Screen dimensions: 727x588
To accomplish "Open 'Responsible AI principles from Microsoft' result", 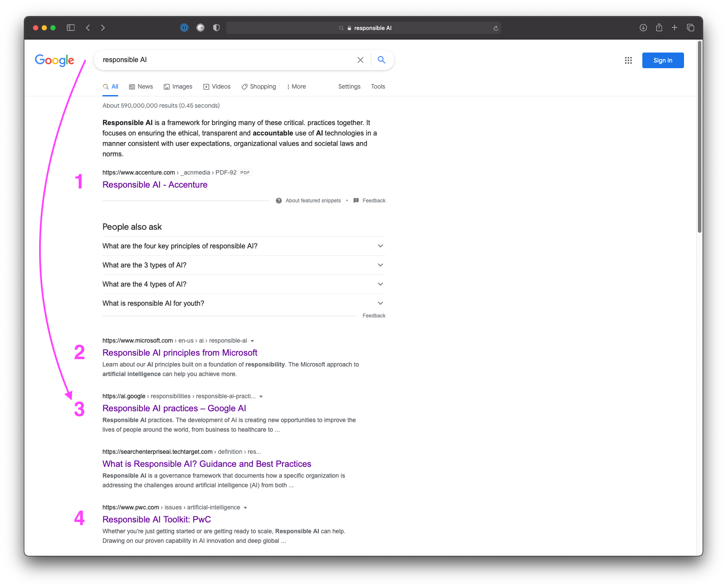I will (180, 353).
